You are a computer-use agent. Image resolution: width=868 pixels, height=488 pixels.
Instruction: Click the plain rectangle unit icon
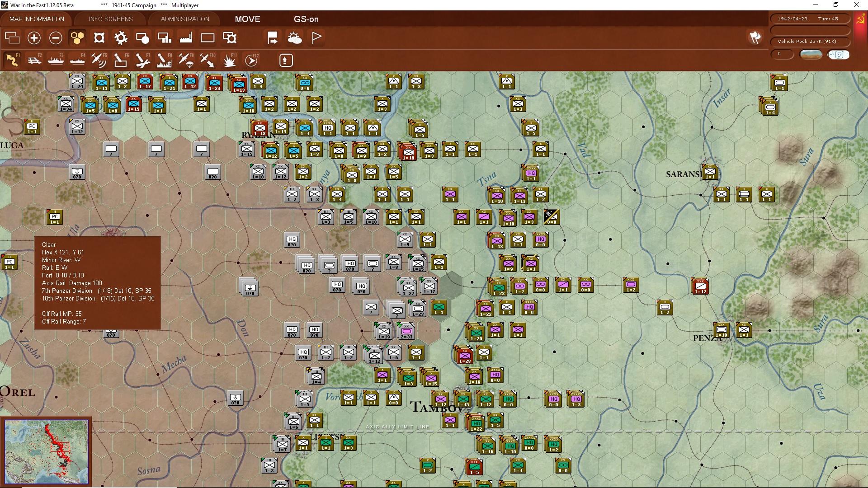point(208,38)
